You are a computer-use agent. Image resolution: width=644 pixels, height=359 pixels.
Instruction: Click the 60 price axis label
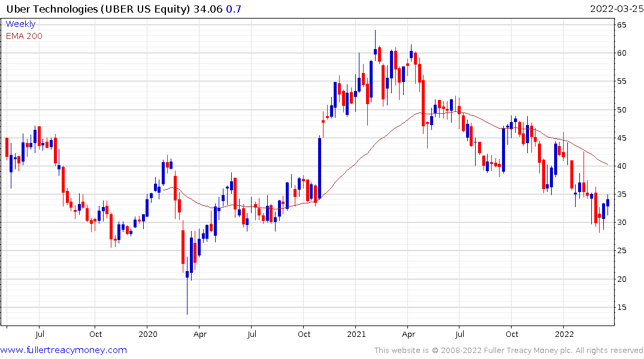(x=621, y=53)
